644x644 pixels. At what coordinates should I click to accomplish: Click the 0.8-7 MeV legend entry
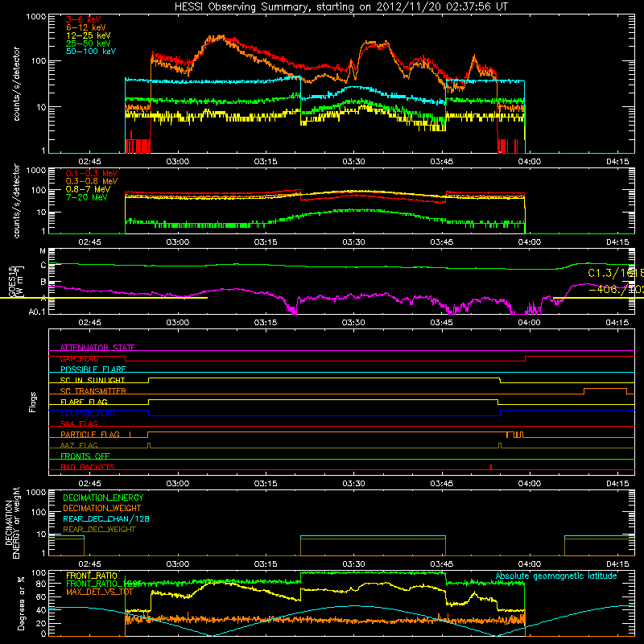[88, 189]
